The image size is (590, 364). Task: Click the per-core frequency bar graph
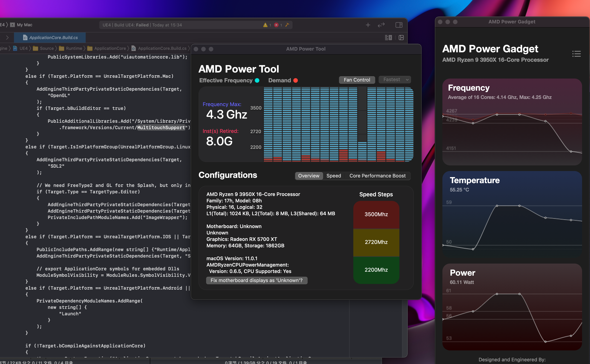point(339,124)
